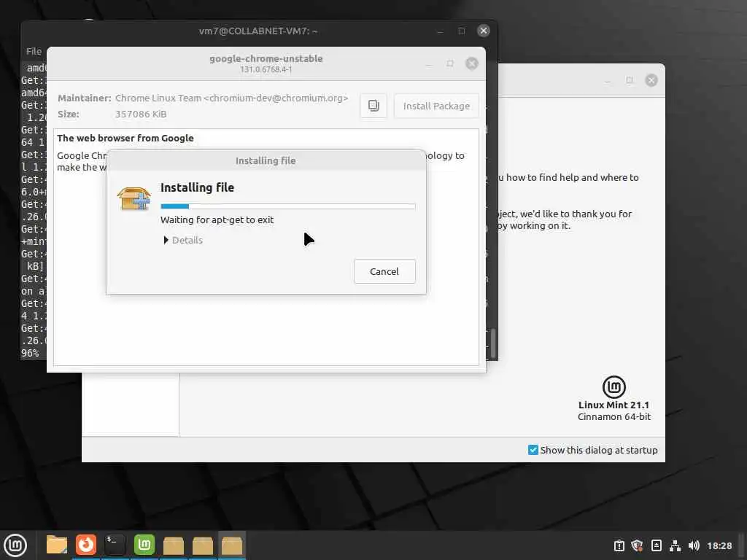The height and width of the screenshot is (560, 747).
Task: Click the 'Cinnamon 64-bit' label
Action: coord(614,416)
